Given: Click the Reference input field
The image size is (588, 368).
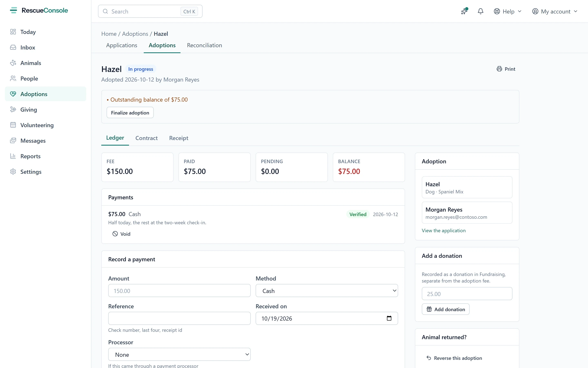Looking at the screenshot, I should [179, 318].
